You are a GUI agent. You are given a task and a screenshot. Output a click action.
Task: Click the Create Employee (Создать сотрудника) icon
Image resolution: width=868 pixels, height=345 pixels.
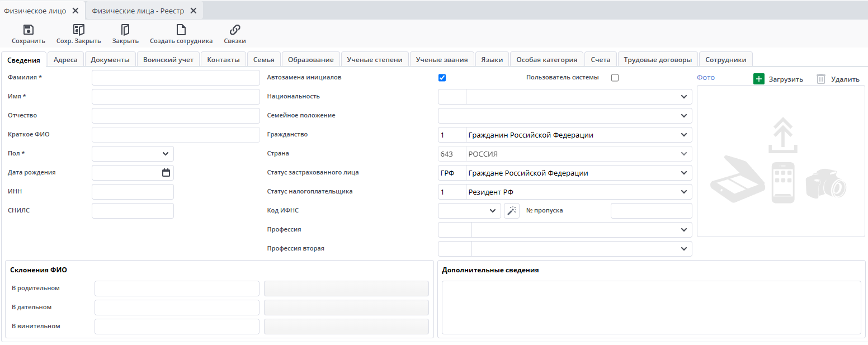[181, 30]
